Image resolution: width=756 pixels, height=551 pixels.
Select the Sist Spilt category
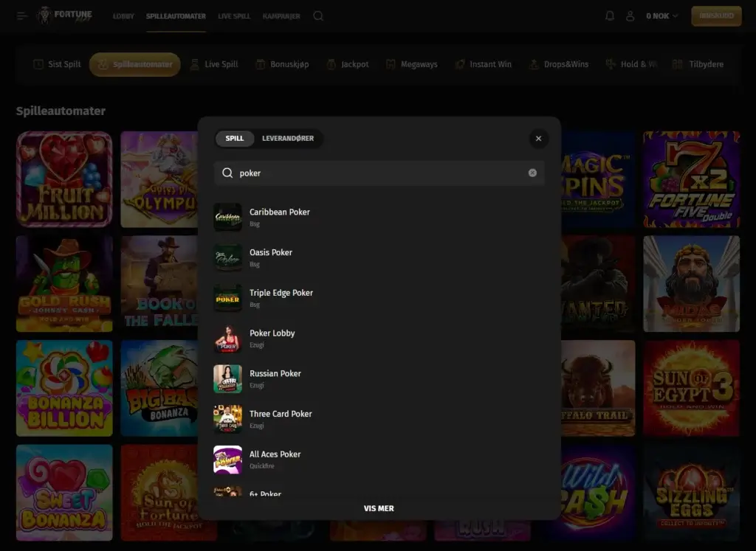57,64
